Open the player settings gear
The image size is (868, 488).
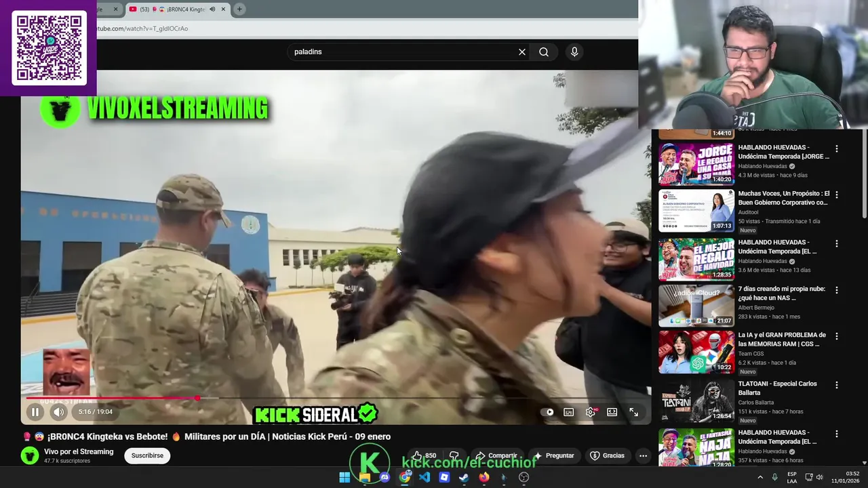click(591, 412)
